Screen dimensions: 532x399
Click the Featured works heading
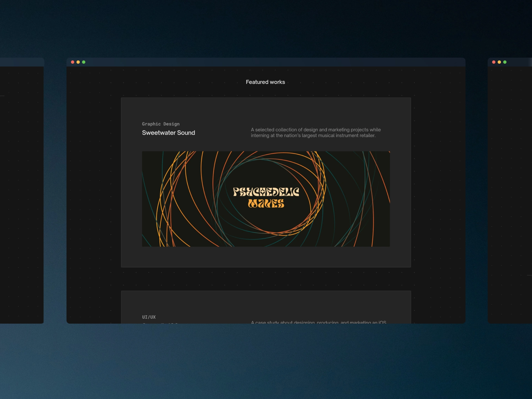(265, 82)
